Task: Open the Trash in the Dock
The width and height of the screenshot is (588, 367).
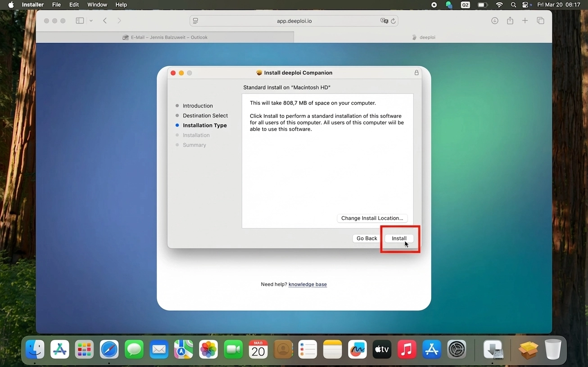Action: pos(553,349)
